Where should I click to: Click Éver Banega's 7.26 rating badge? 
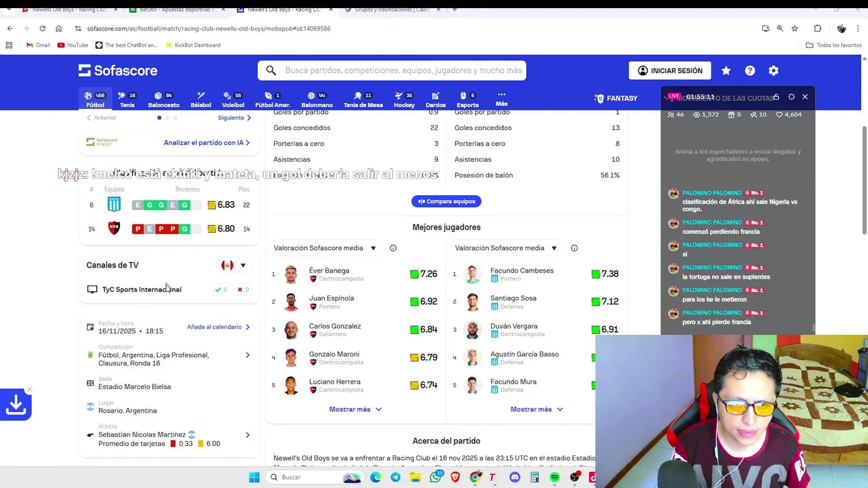click(x=424, y=274)
